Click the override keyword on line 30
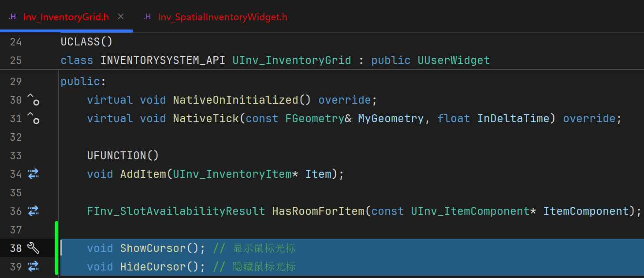This screenshot has height=278, width=644. pyautogui.click(x=345, y=100)
